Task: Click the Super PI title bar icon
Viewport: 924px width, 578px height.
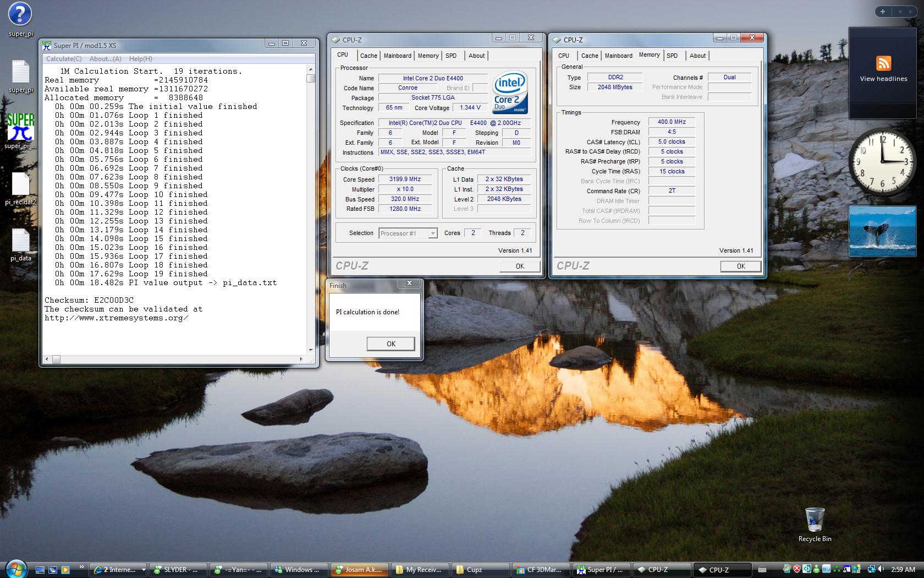Action: coord(47,45)
